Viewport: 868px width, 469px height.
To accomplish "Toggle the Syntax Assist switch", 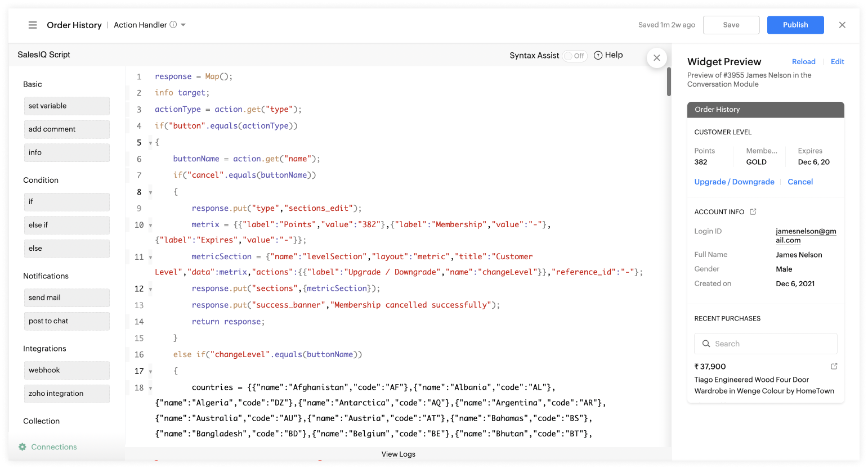I will coord(575,56).
